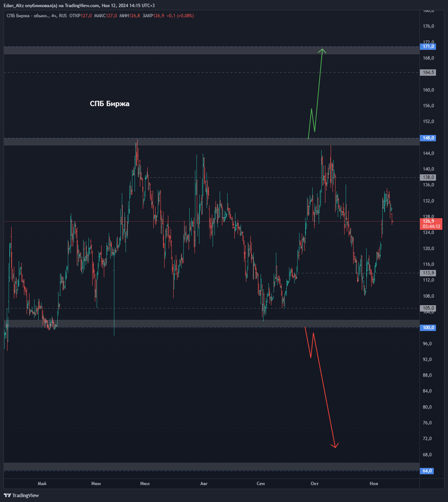Click the blue 64,0 price label

pos(427,471)
